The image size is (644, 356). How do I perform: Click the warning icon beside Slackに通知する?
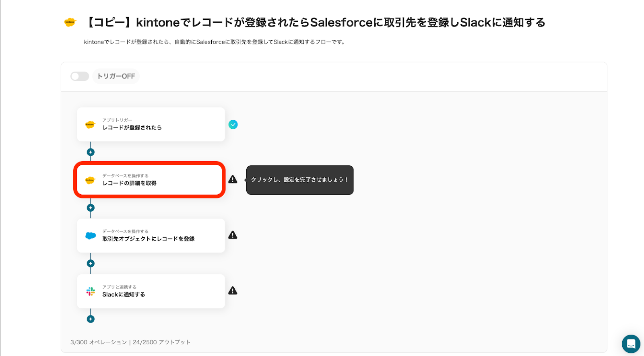(233, 290)
